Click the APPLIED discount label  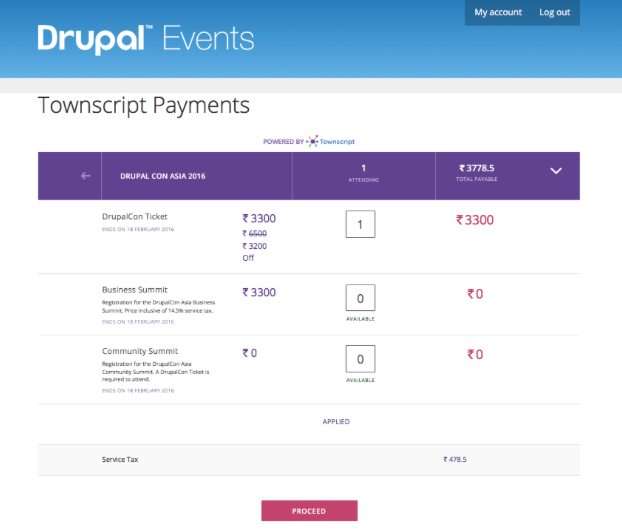pyautogui.click(x=336, y=421)
